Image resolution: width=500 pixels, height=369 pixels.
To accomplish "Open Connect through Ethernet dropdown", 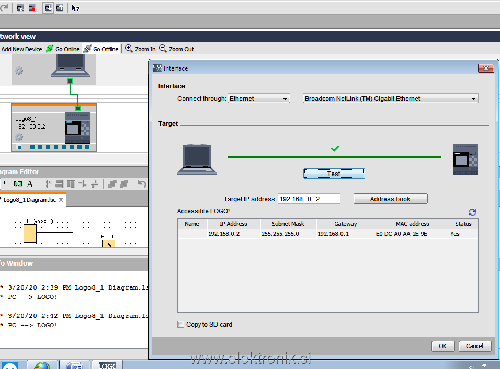I will 259,99.
